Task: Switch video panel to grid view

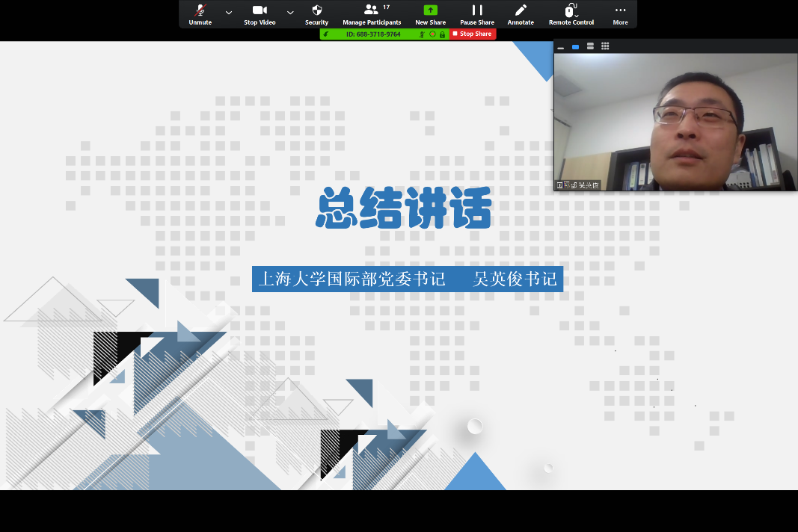Action: pyautogui.click(x=605, y=46)
